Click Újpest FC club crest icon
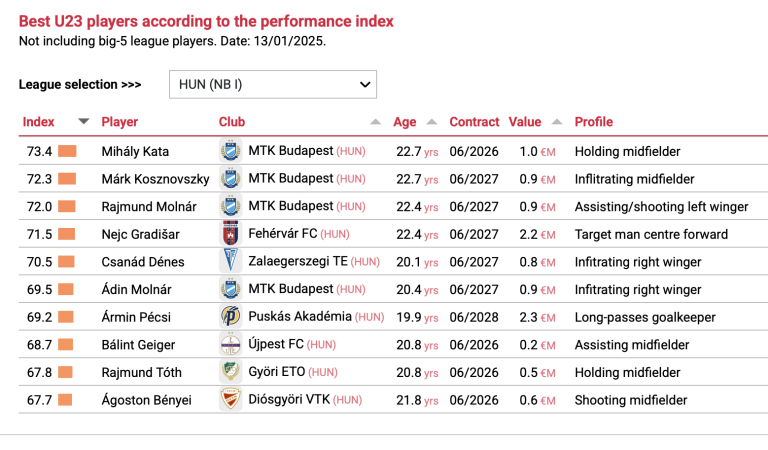 230,345
